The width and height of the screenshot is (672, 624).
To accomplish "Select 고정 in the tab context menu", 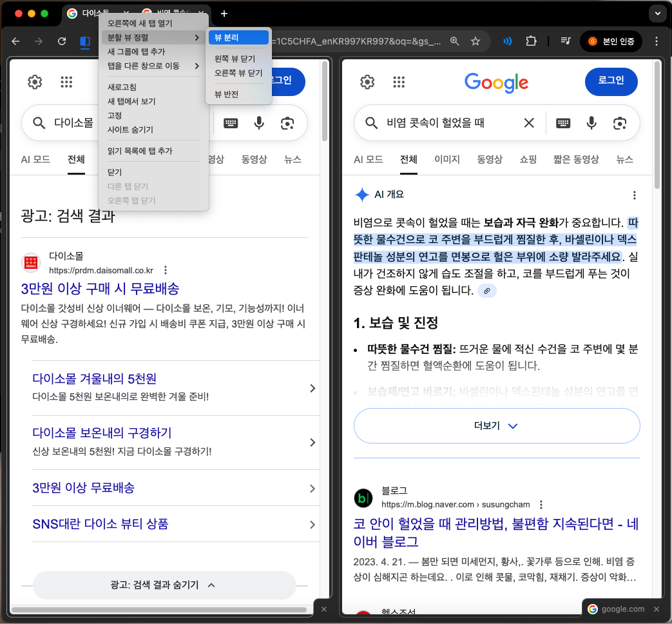I will point(115,115).
